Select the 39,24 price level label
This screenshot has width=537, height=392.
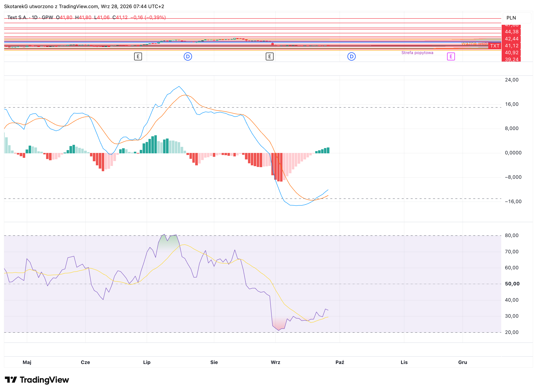pyautogui.click(x=511, y=59)
